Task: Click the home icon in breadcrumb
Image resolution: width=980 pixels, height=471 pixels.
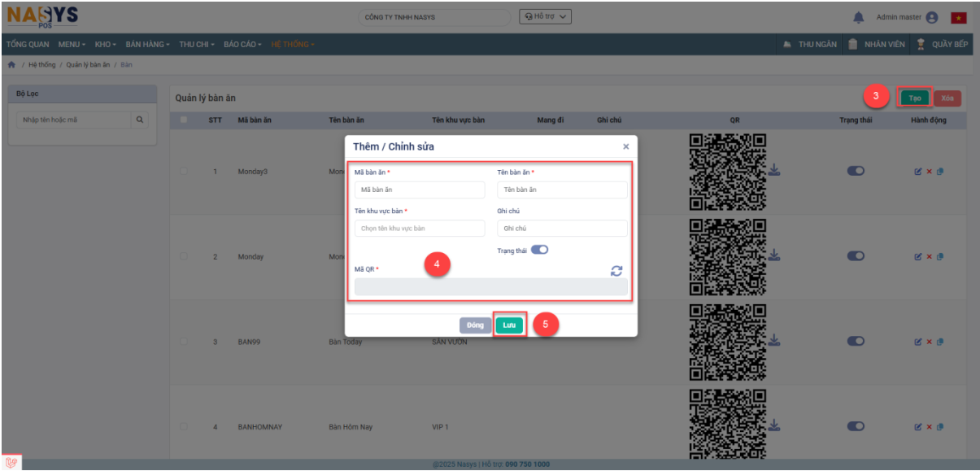Action: pyautogui.click(x=11, y=65)
